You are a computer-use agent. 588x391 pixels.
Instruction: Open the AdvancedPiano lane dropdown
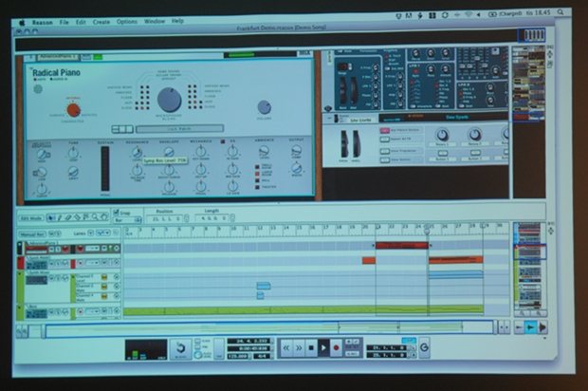coord(93,249)
